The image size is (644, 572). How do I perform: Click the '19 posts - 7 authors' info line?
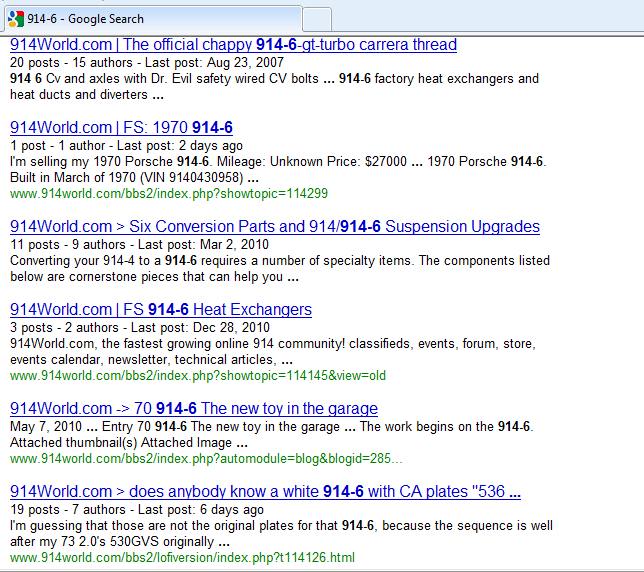[x=138, y=509]
